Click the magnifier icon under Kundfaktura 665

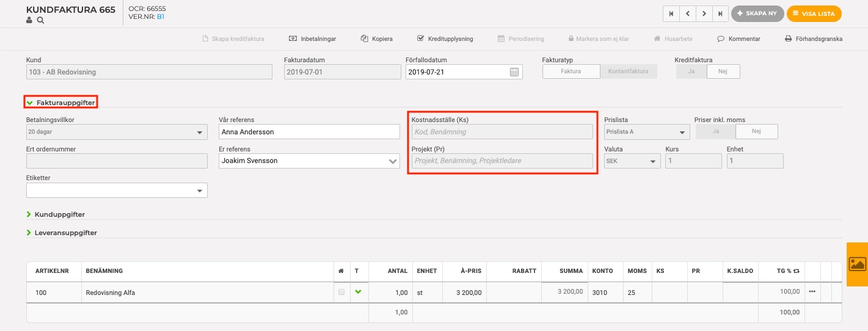point(40,20)
